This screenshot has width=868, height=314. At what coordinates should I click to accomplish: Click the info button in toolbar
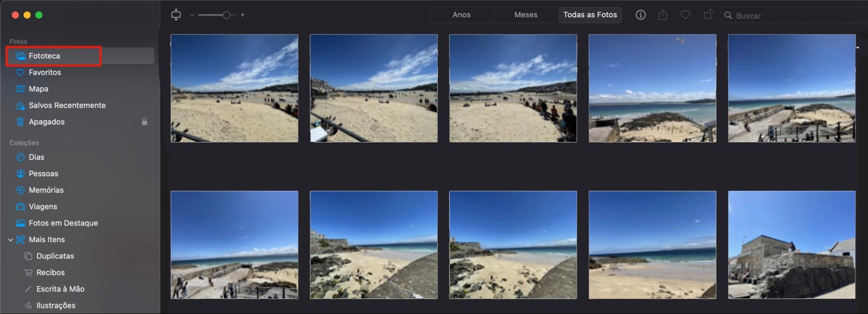coord(640,15)
